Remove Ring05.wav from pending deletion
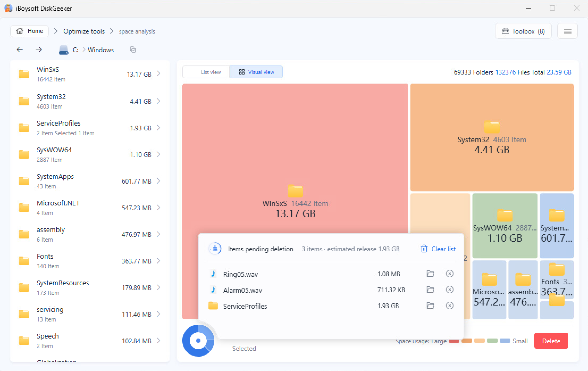Screen dimensions: 588x371 pos(450,274)
